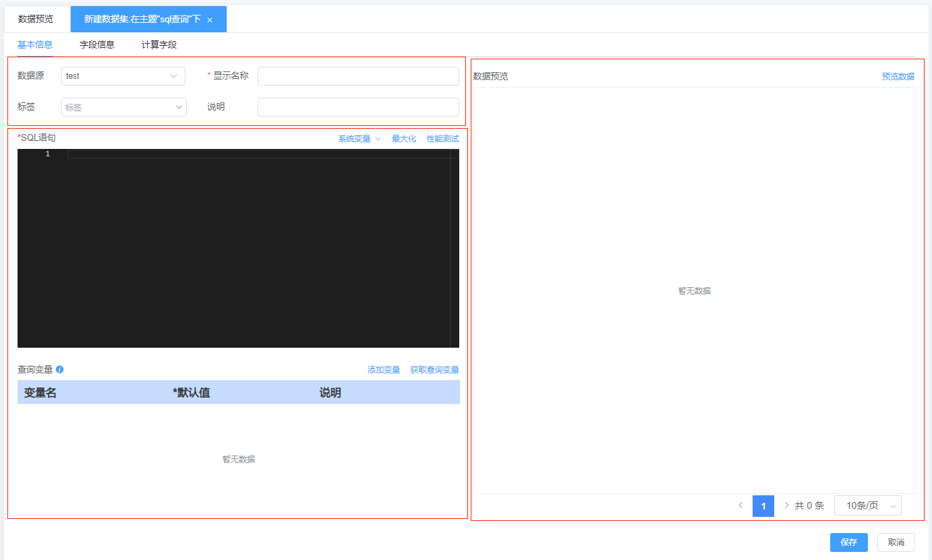Open the 10条/页 page size dropdown
This screenshot has width=932, height=560.
click(868, 505)
